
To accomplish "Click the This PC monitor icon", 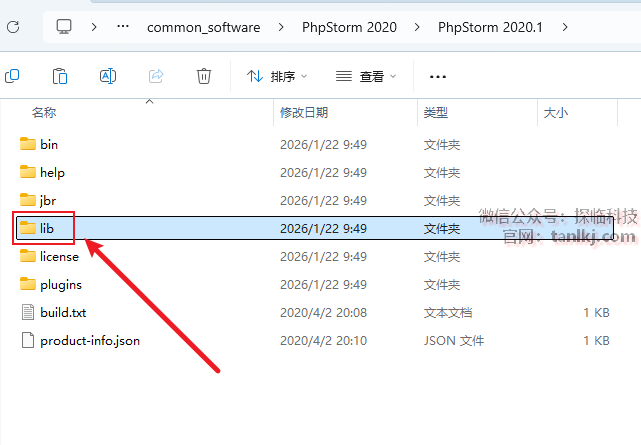I will pyautogui.click(x=64, y=27).
